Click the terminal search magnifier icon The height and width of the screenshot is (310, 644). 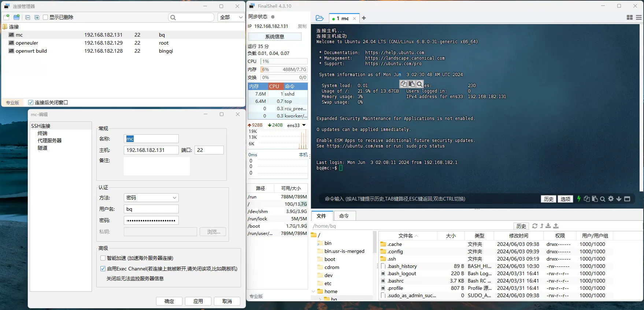coord(603,199)
